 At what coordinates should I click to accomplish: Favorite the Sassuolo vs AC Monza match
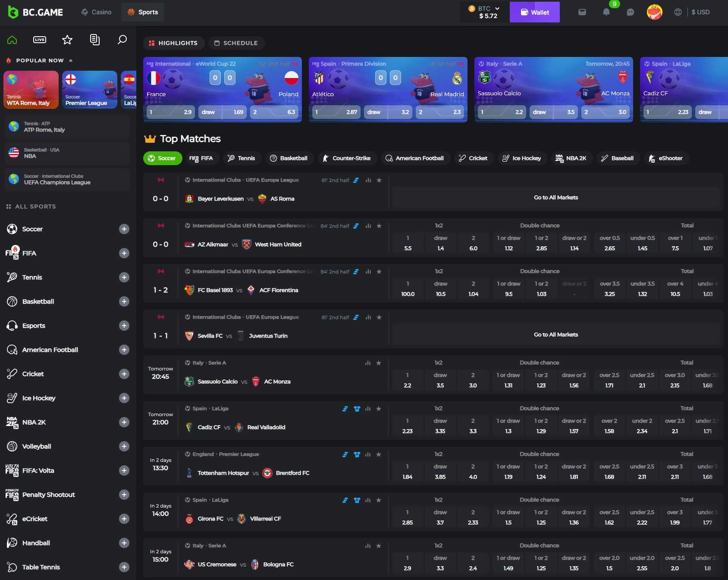point(379,363)
